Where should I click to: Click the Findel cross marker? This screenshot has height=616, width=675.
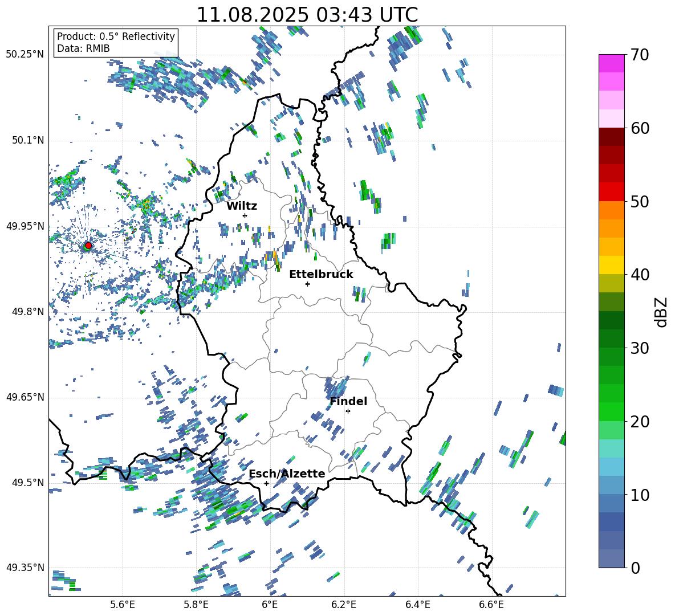(348, 411)
